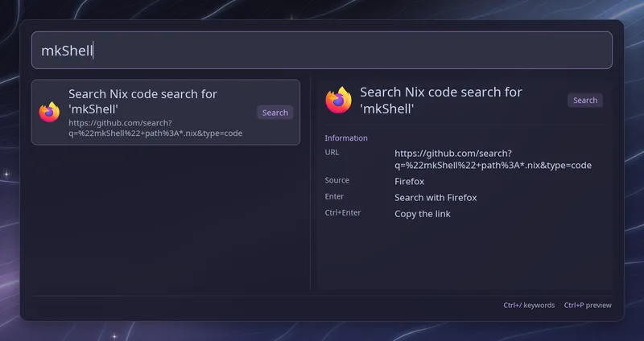Click the Ctrl+Enter shortcut label
The width and height of the screenshot is (644, 341).
tap(343, 212)
